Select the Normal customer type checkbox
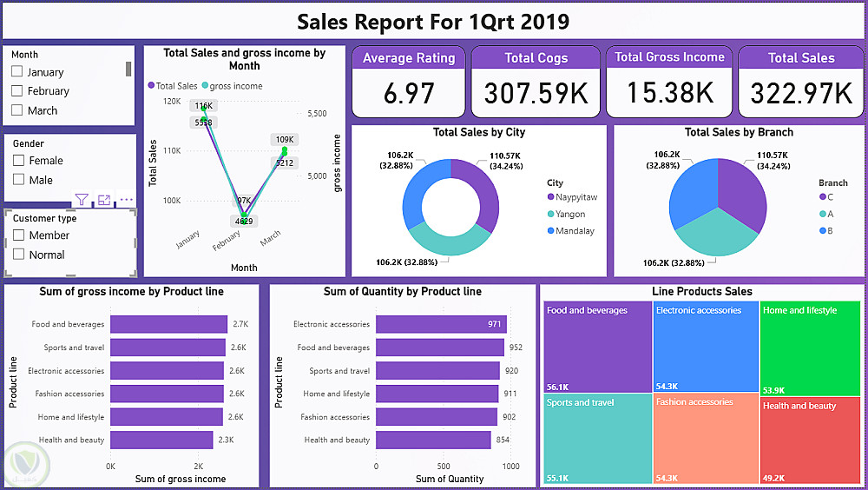This screenshot has width=868, height=490. 18,254
